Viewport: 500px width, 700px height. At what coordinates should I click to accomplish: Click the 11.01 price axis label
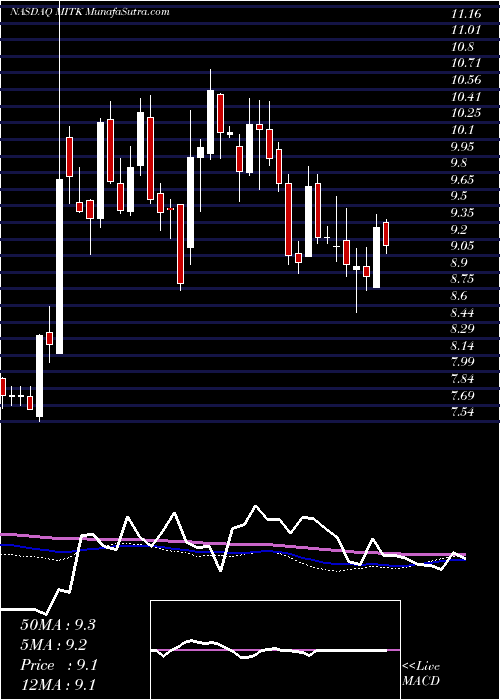point(467,31)
